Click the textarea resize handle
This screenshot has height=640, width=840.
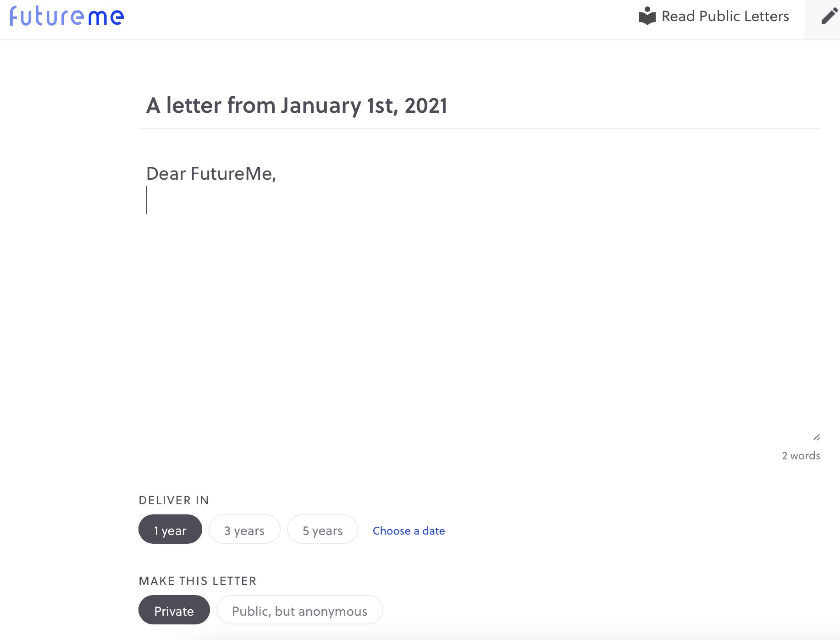[x=816, y=437]
